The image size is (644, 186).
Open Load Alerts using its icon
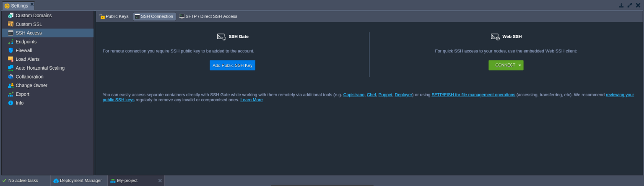tap(10, 59)
